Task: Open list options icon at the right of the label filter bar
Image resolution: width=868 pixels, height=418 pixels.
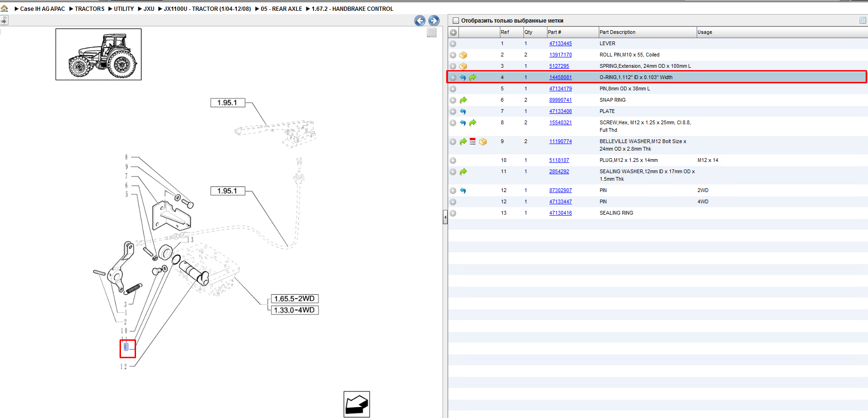Action: pyautogui.click(x=863, y=20)
